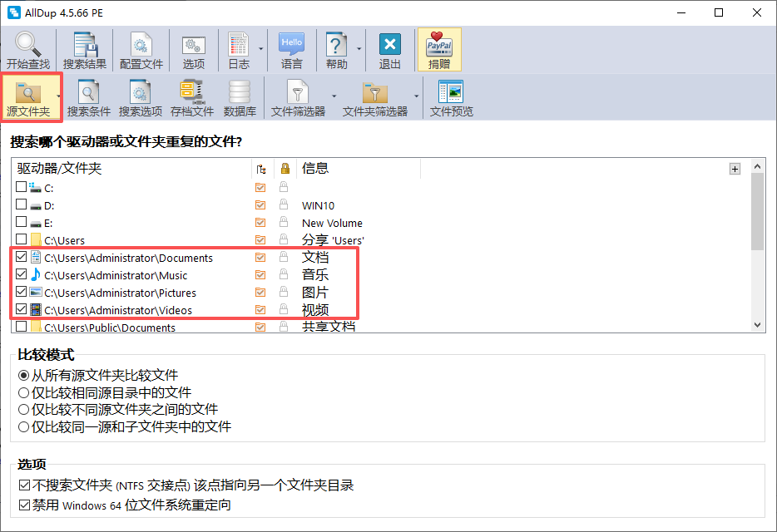
Task: Select 仅比较不同源文件夹之间的文件 radio option
Action: pos(118,410)
